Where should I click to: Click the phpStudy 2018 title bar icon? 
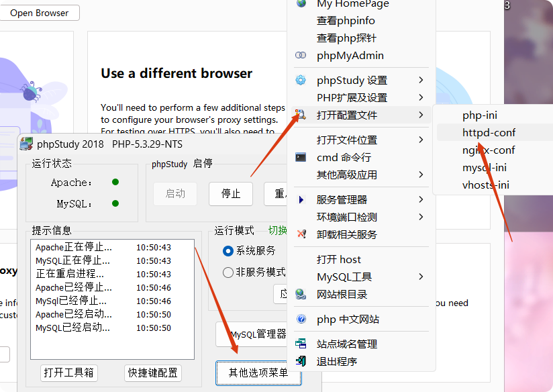click(26, 144)
